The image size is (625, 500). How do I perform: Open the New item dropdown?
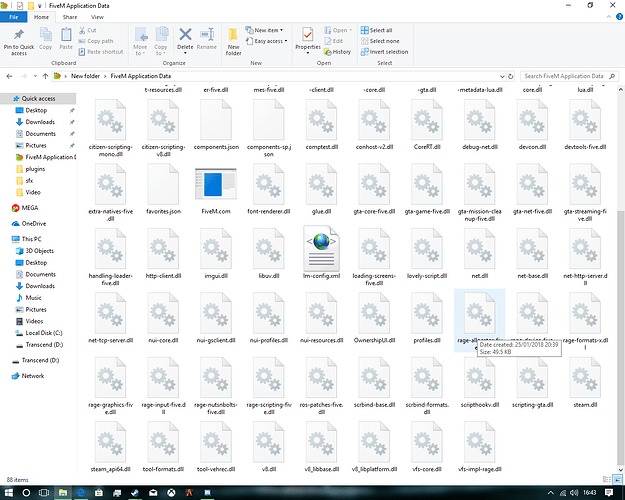[x=265, y=30]
